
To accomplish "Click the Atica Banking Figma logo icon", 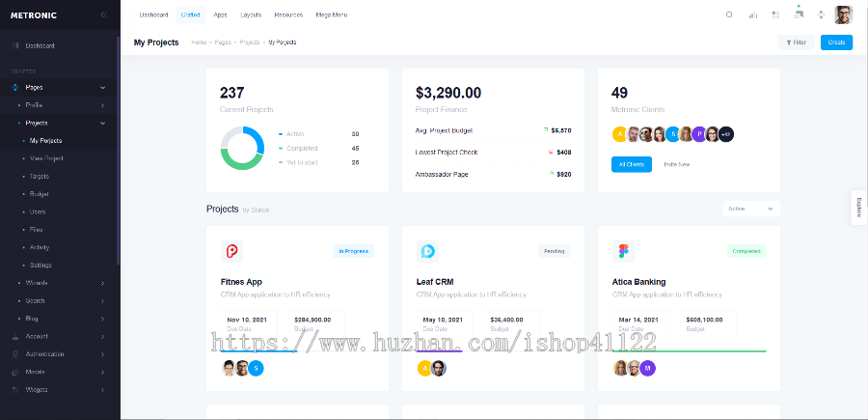I will click(x=623, y=251).
